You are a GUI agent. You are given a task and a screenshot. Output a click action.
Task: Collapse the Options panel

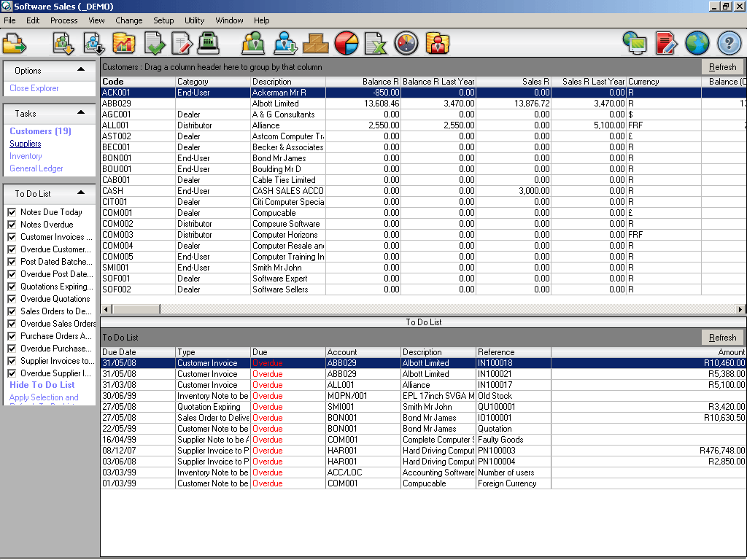(81, 70)
